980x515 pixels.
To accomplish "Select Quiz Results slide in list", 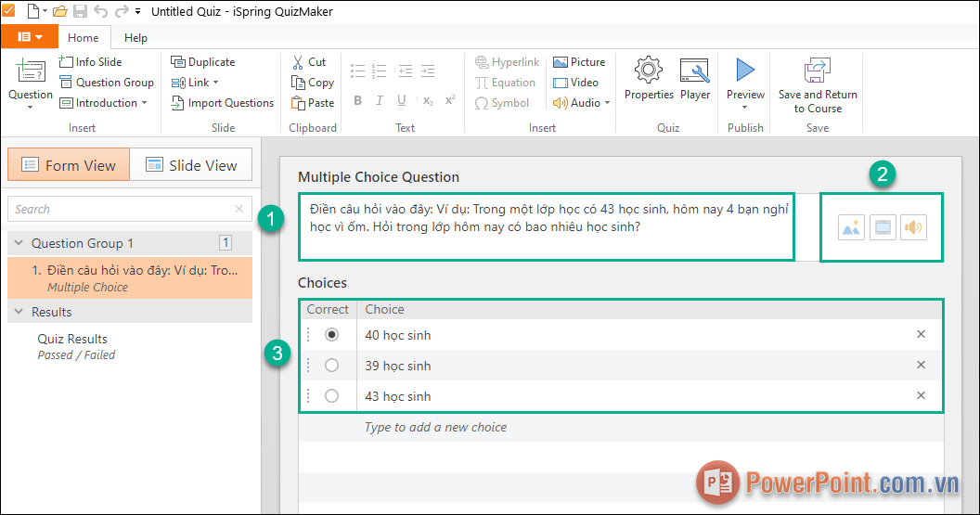I will coord(76,346).
